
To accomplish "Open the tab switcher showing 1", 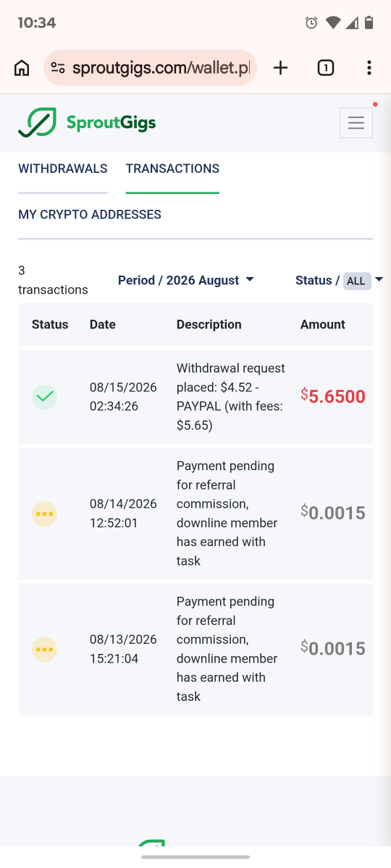I will click(326, 68).
